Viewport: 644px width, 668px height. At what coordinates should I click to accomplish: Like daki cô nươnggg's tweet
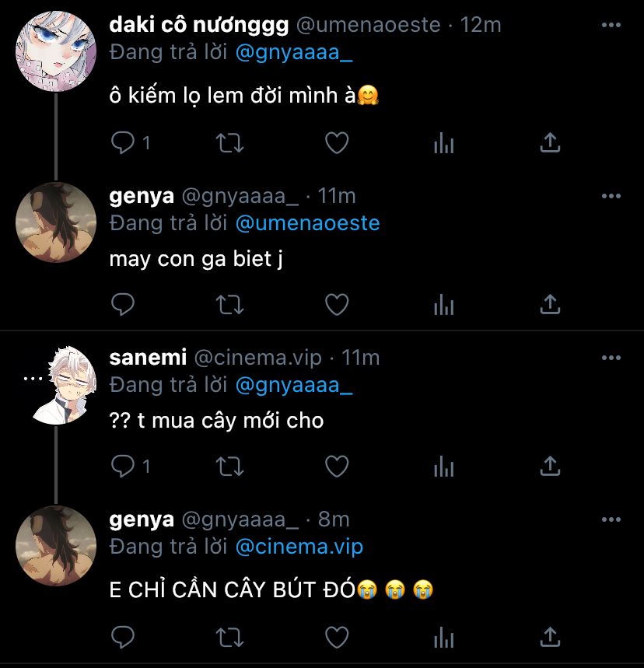click(337, 143)
